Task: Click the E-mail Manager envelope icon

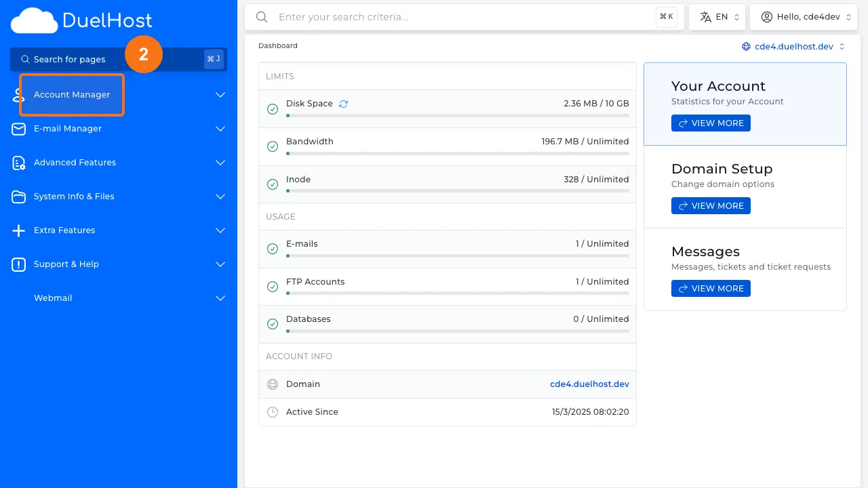Action: click(18, 129)
